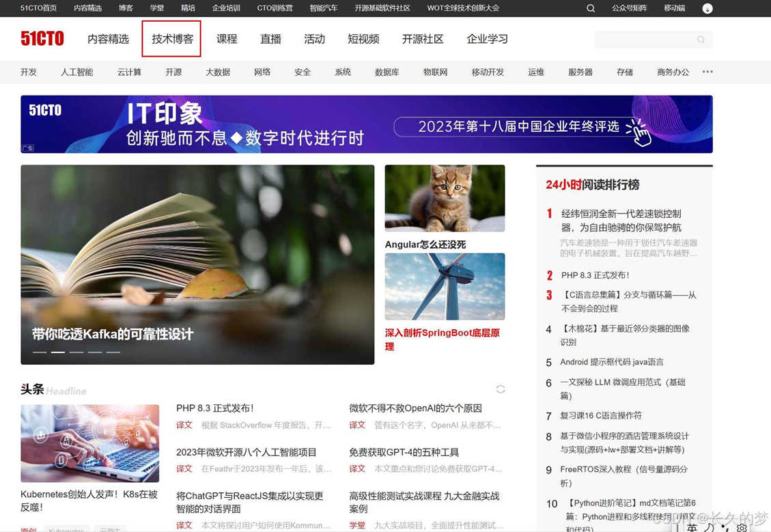Open 技术博客 tab
The image size is (771, 532).
coord(172,39)
